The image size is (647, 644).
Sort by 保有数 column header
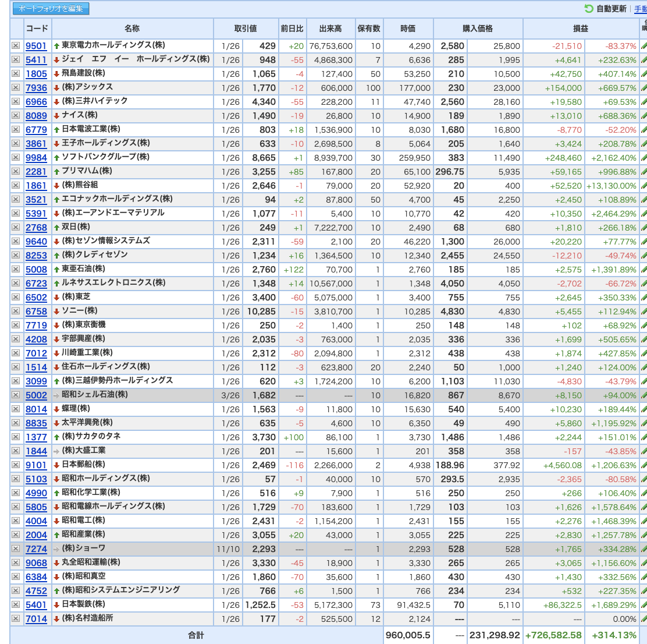(369, 29)
